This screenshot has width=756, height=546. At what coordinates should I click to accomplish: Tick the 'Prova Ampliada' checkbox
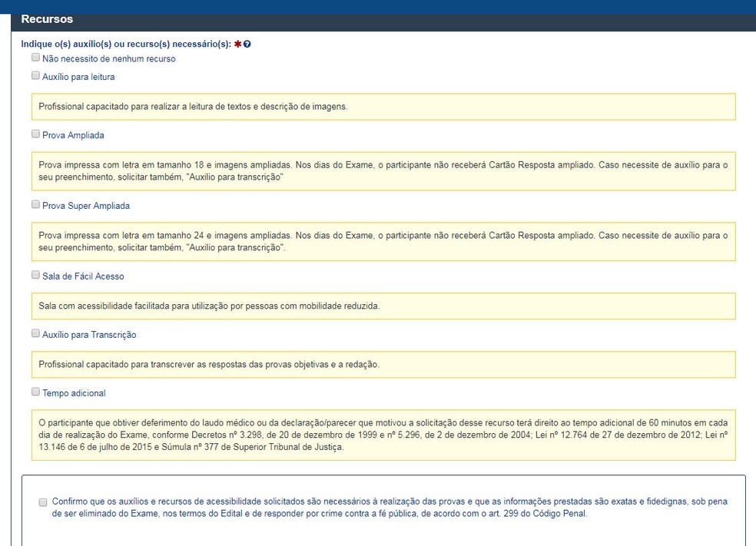pyautogui.click(x=35, y=134)
